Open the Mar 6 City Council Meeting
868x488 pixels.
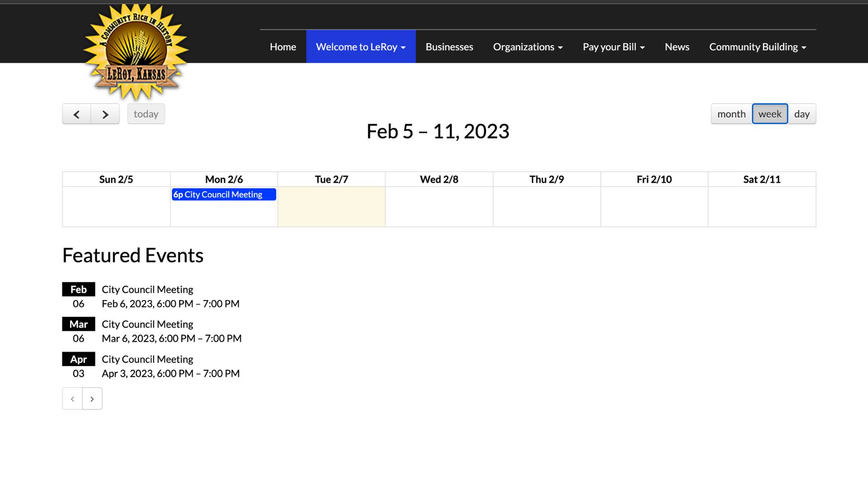pyautogui.click(x=147, y=324)
